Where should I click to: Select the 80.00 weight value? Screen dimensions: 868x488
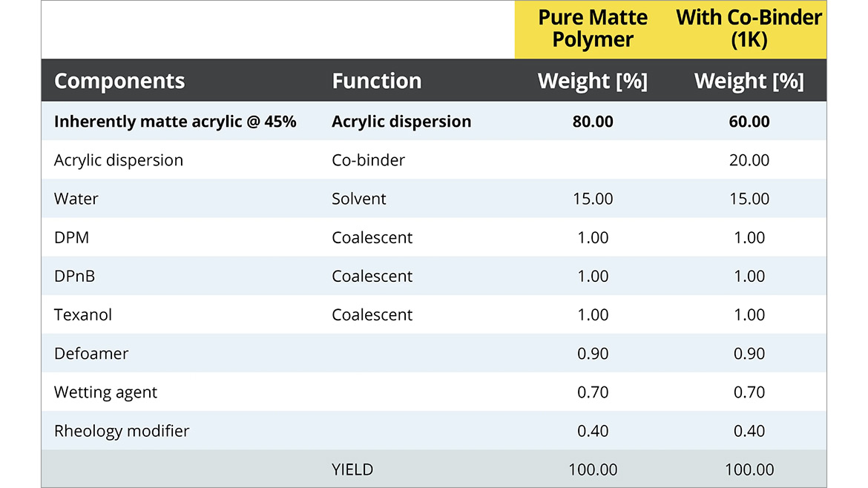[593, 122]
